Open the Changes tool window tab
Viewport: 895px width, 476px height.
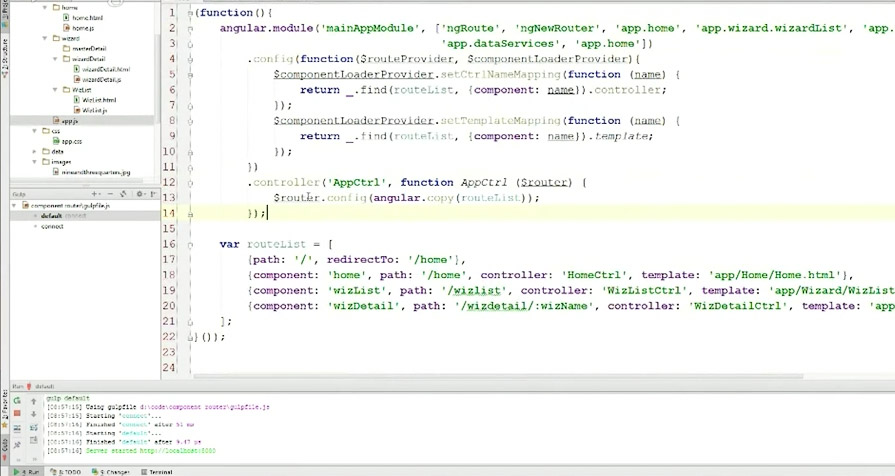tap(111, 472)
